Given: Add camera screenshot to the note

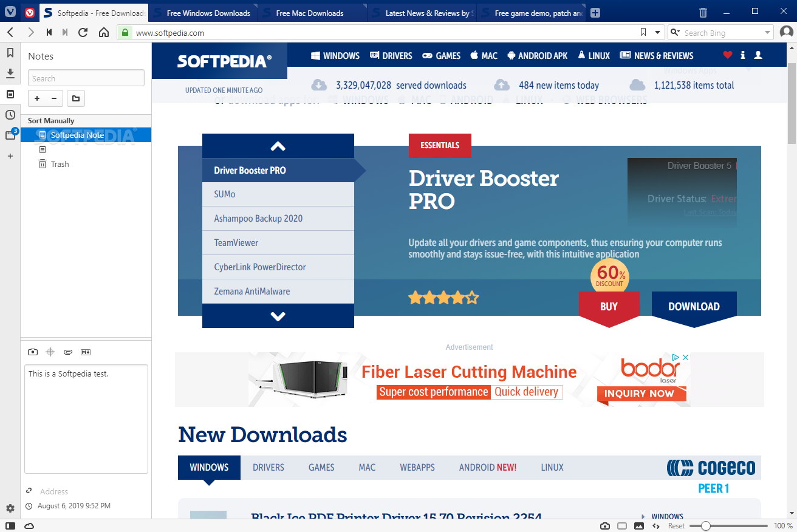Looking at the screenshot, I should 33,352.
